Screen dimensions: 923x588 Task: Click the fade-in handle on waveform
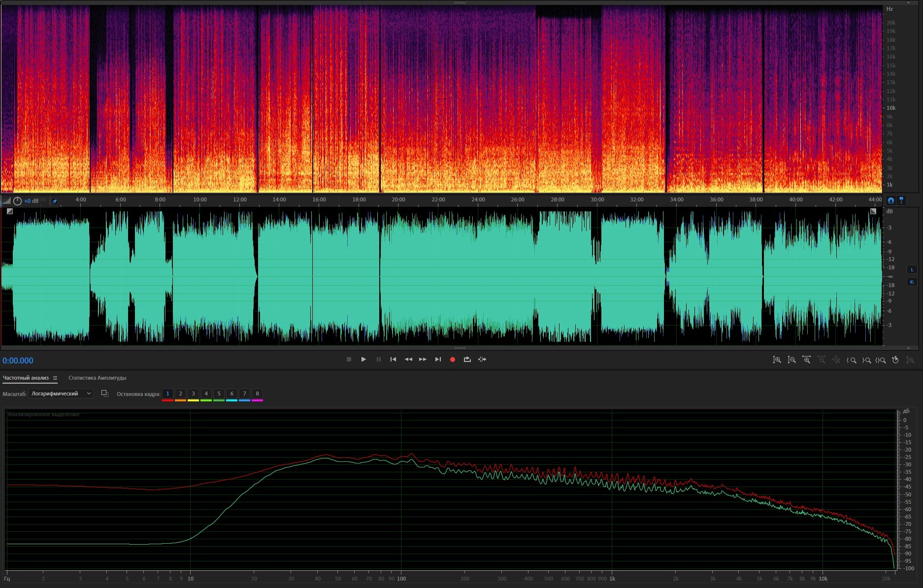(x=10, y=211)
